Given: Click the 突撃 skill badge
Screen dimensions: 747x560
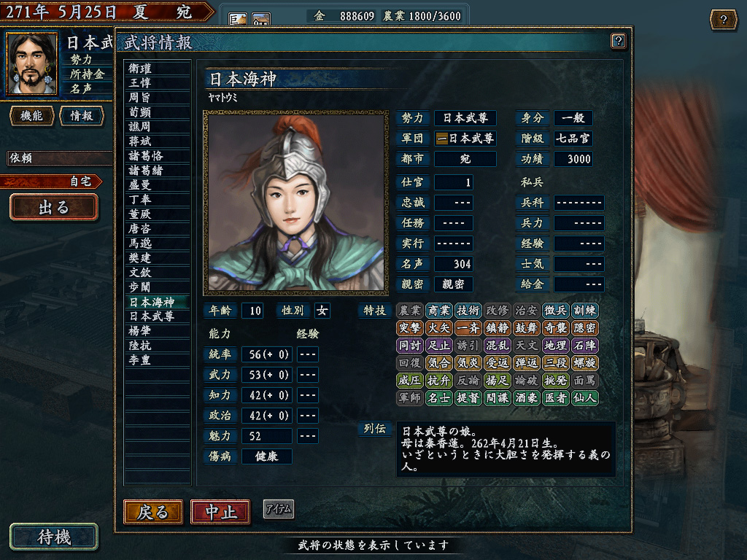Looking at the screenshot, I should 410,328.
